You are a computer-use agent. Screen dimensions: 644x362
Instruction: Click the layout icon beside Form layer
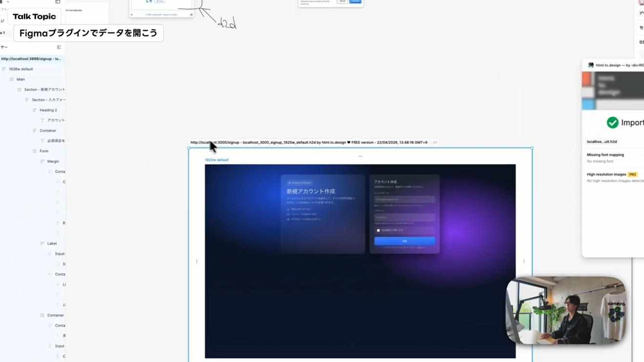coord(35,151)
